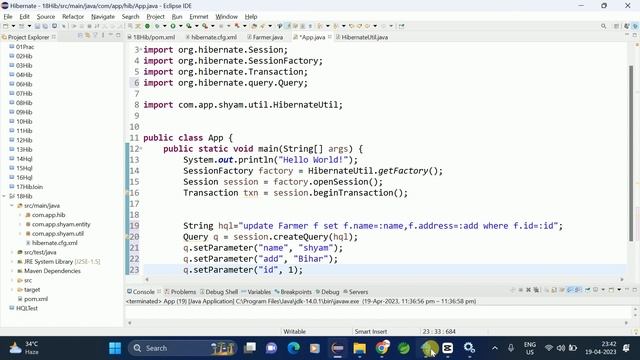Click the Save toolbar icon

pyautogui.click(x=37, y=26)
